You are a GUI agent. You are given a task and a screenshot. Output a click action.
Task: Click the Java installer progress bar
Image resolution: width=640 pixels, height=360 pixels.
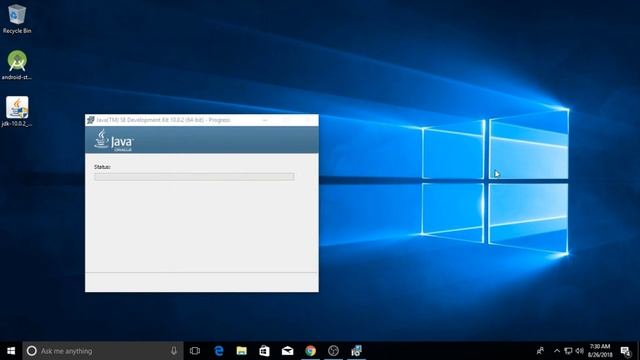(x=194, y=176)
